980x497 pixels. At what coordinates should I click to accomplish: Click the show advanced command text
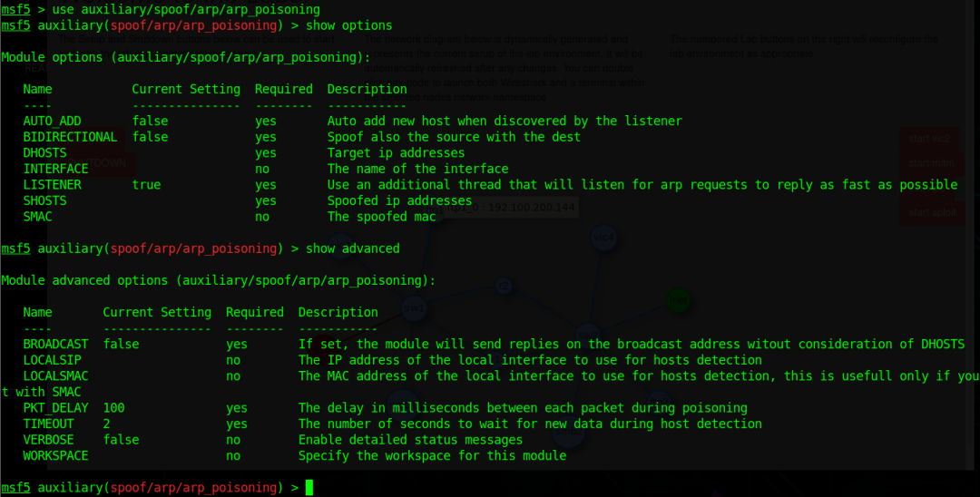(x=352, y=248)
